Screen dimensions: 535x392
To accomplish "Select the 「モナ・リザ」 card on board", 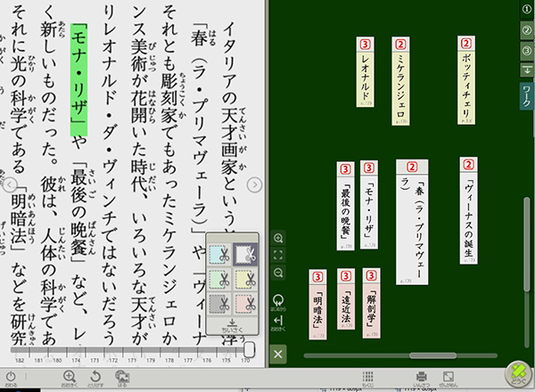I will pyautogui.click(x=369, y=205).
